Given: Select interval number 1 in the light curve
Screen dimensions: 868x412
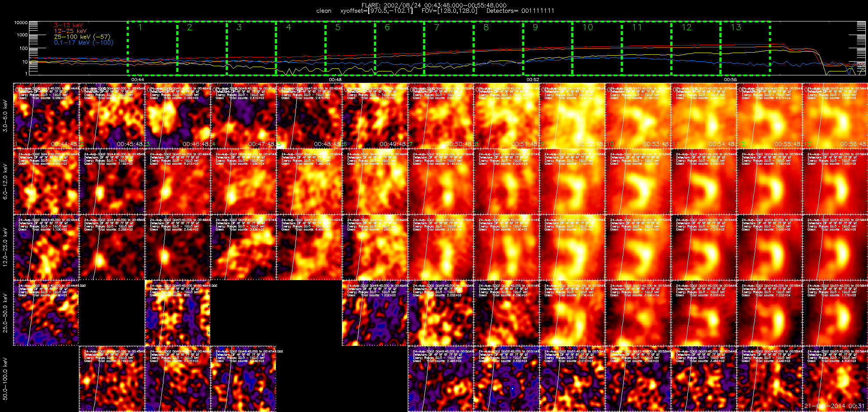Looking at the screenshot, I should [140, 27].
